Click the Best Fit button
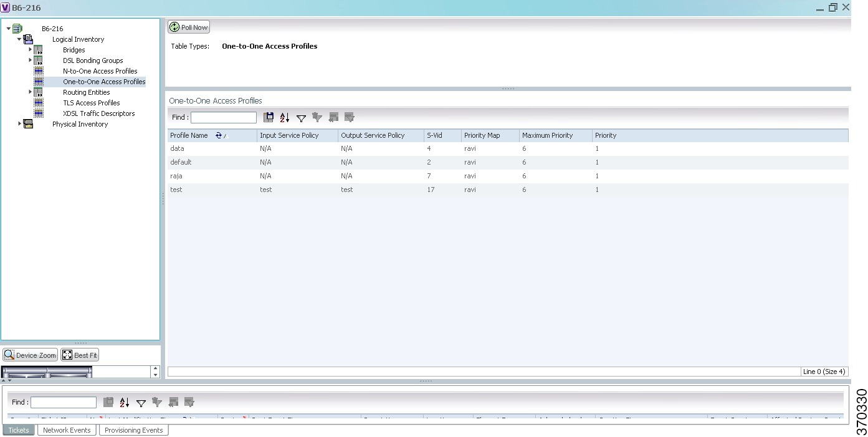The height and width of the screenshot is (437, 868). 80,355
